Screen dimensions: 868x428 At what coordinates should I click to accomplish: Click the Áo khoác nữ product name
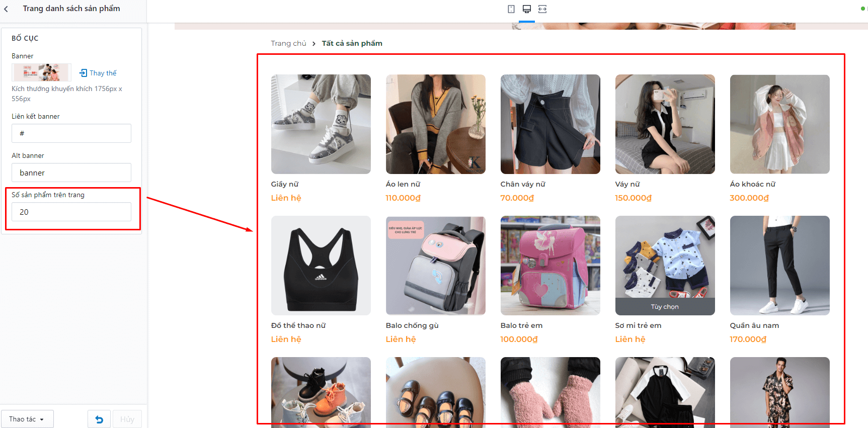point(753,184)
